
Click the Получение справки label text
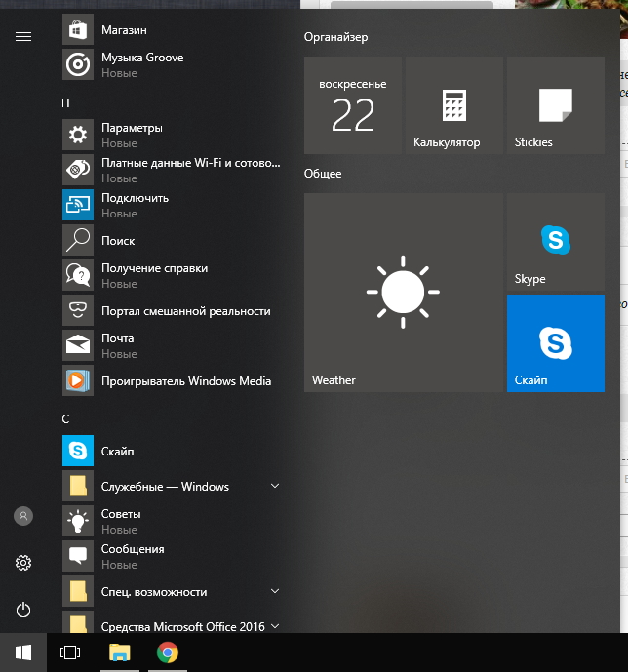pos(154,268)
